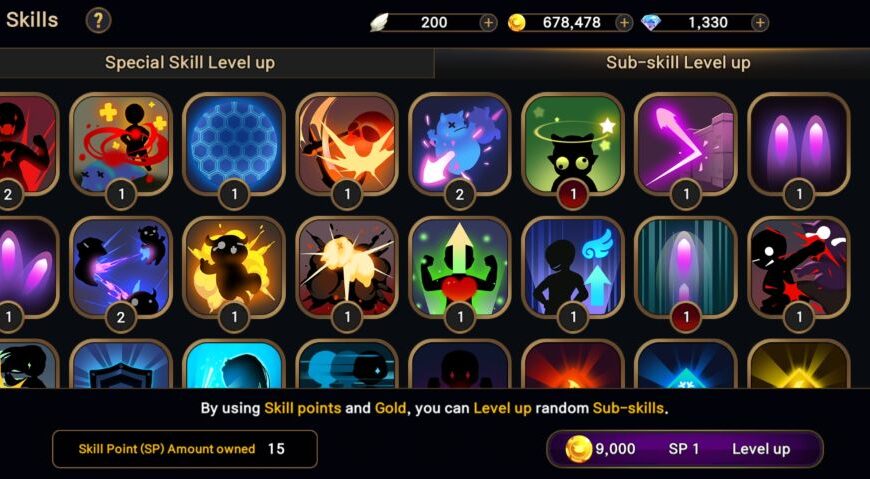Image resolution: width=870 pixels, height=479 pixels.
Task: Select the red stickman punch skill
Action: pyautogui.click(x=799, y=268)
